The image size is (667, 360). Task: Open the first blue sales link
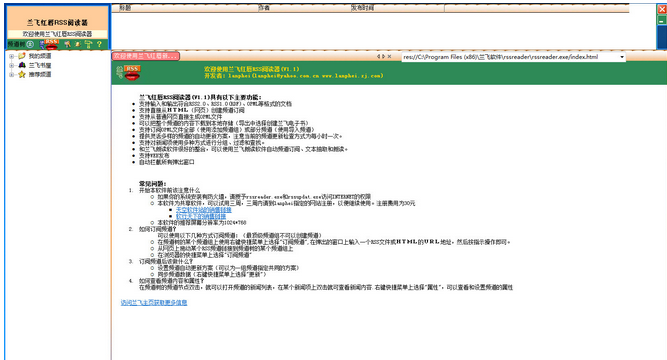point(204,210)
